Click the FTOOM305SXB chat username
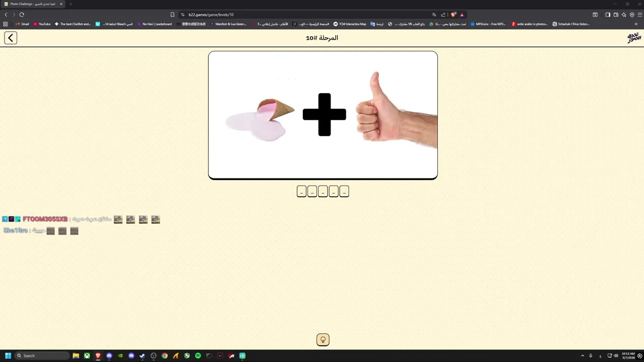The height and width of the screenshot is (362, 644). [x=45, y=219]
